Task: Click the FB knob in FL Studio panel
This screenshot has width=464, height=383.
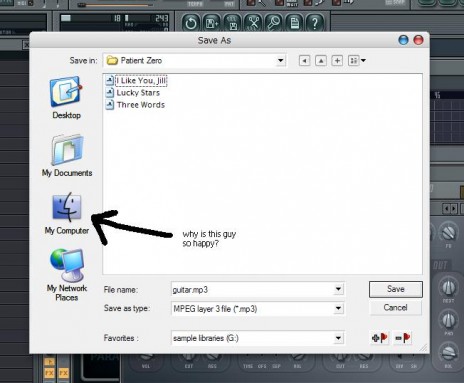Action: (449, 232)
